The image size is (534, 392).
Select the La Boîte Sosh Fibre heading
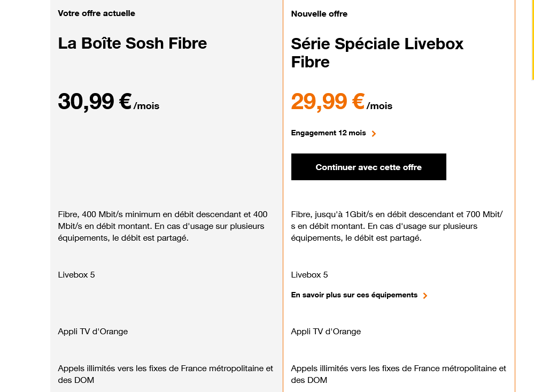(132, 43)
